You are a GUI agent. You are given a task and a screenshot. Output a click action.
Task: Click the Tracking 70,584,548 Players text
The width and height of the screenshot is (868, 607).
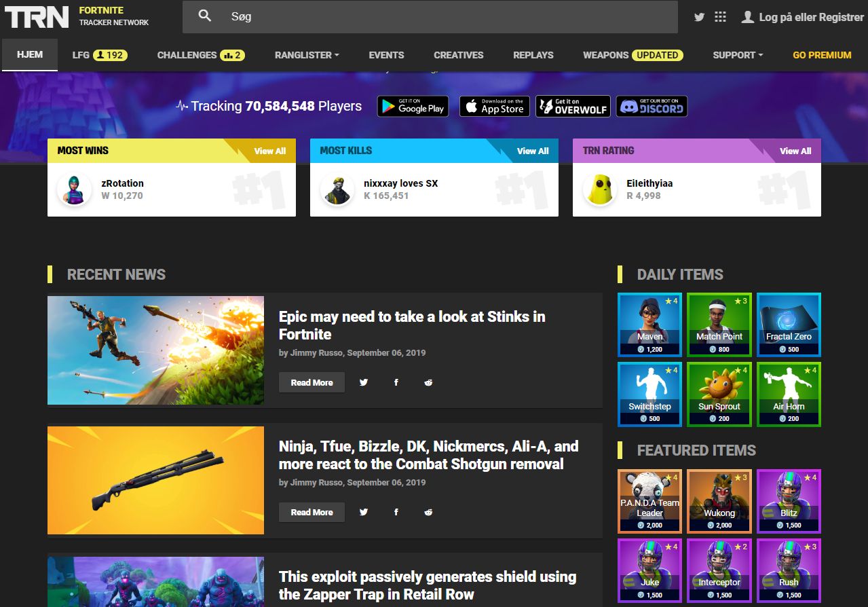pos(276,106)
